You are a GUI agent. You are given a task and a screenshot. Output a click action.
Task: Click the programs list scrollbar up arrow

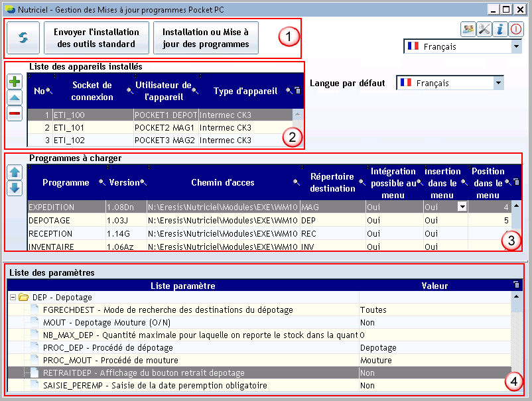click(516, 205)
